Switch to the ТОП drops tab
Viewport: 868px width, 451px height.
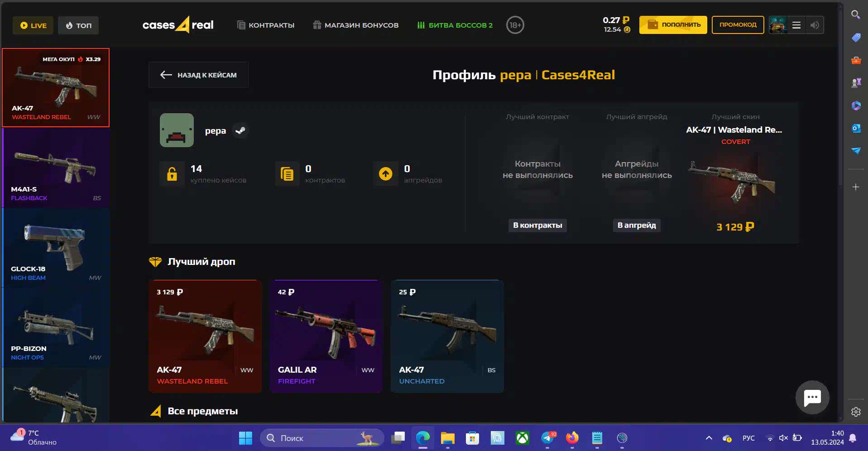click(x=78, y=25)
